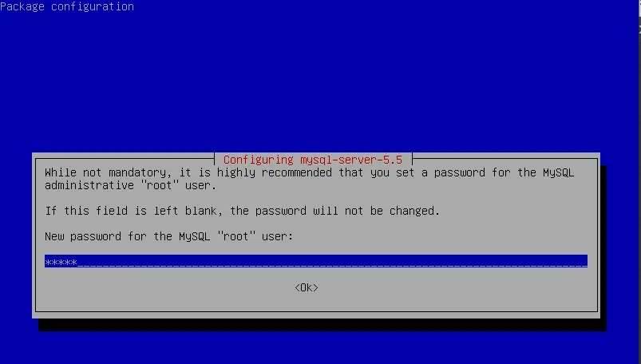Click the "New password for the MySQL" label
This screenshot has width=641, height=364.
coord(127,236)
